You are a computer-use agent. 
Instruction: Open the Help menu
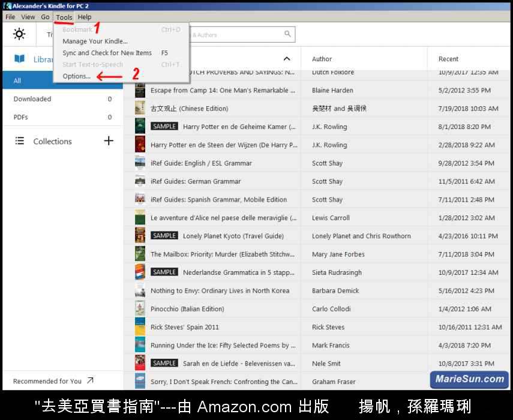(x=85, y=17)
